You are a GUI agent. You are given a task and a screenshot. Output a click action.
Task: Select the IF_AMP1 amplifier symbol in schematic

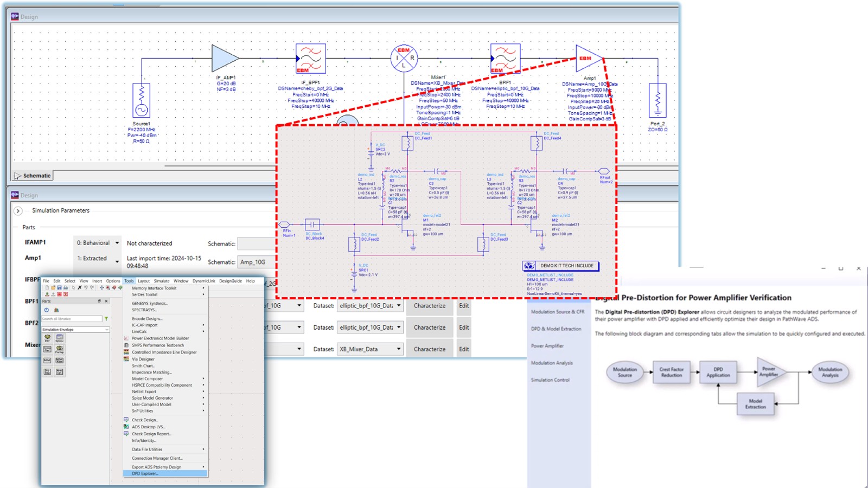225,58
